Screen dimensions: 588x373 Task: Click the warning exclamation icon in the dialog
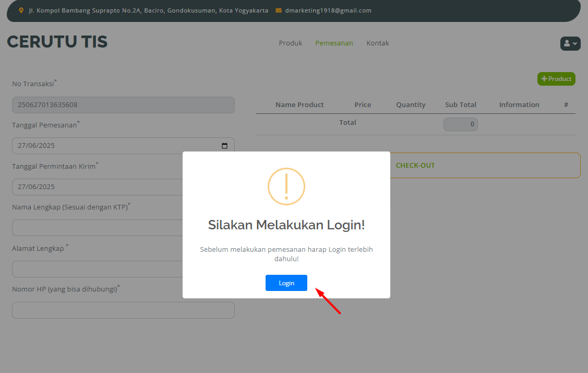click(x=286, y=186)
